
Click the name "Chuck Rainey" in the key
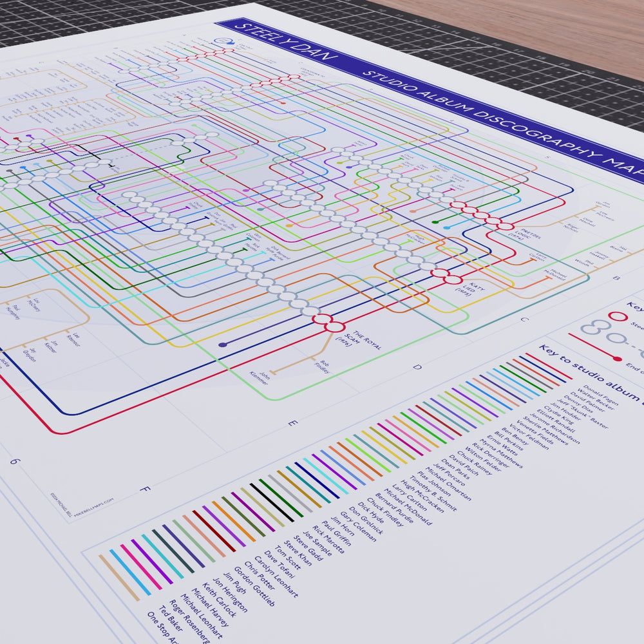tap(475, 463)
